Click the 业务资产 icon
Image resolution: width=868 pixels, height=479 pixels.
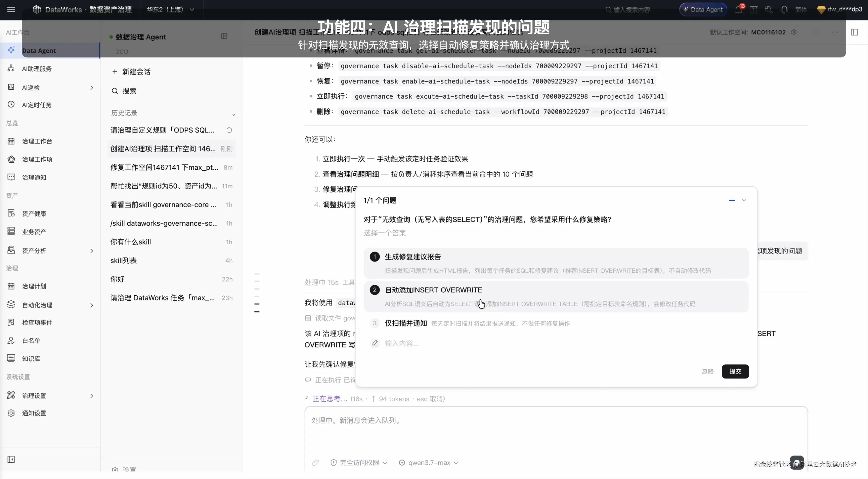[x=11, y=232]
